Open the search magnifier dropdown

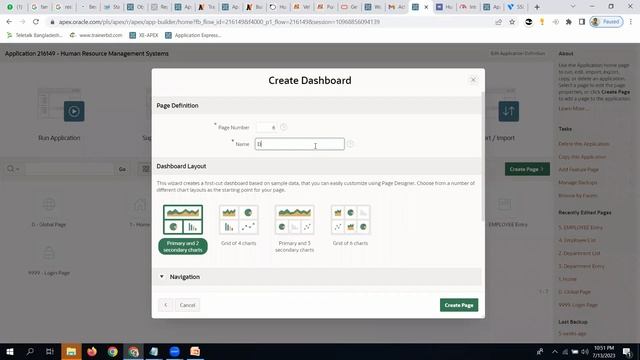(13, 169)
